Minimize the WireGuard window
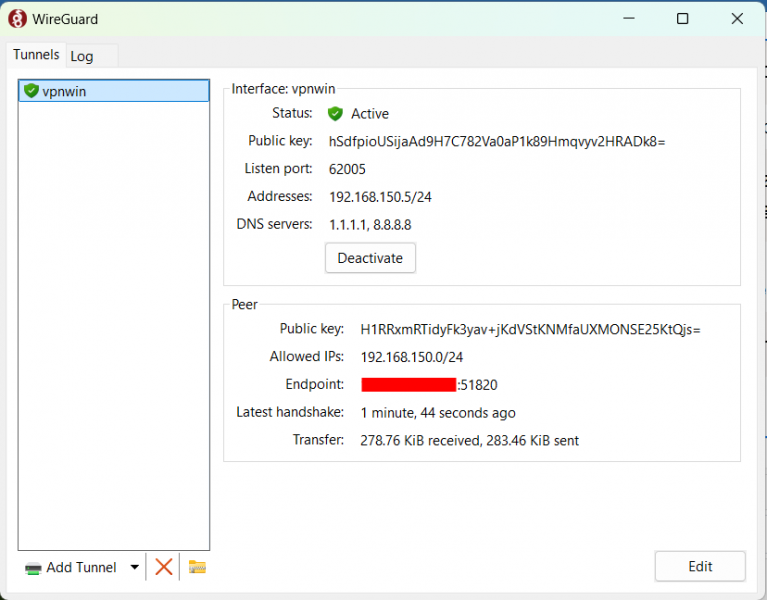The image size is (767, 600). pyautogui.click(x=629, y=19)
